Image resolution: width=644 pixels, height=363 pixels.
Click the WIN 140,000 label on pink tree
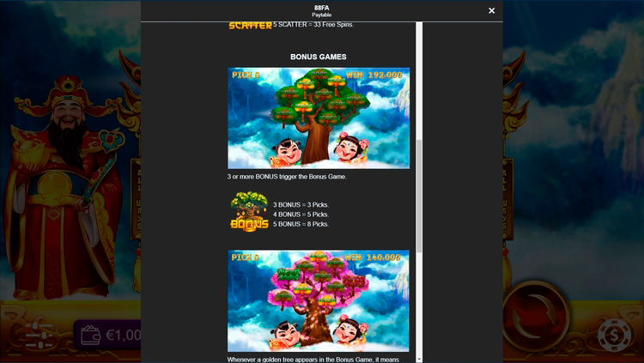[373, 257]
